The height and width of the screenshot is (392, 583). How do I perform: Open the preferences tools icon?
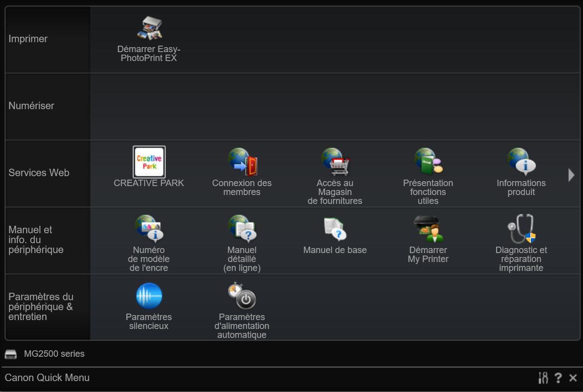point(543,378)
